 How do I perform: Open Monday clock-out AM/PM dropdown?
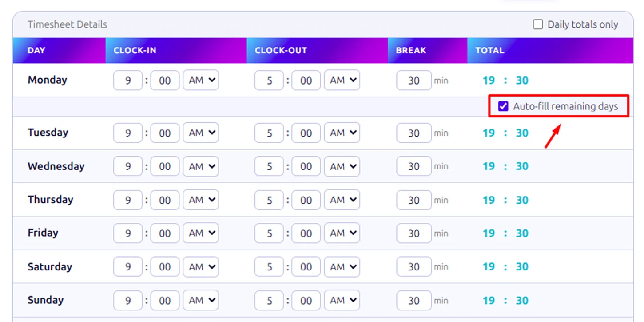point(342,80)
